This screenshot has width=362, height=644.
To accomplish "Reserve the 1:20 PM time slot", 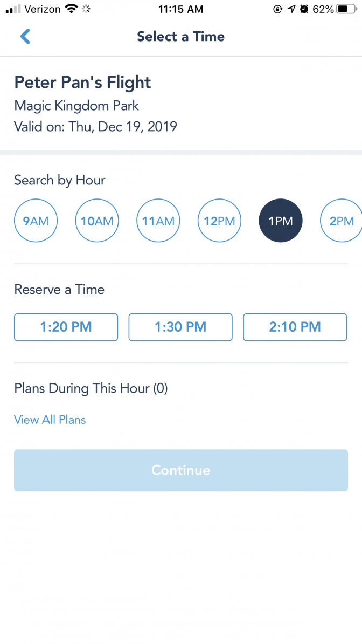I will [x=66, y=327].
